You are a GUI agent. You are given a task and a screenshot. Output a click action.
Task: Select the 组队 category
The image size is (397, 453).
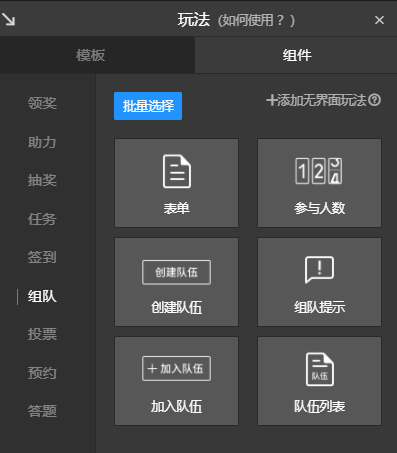(x=42, y=296)
